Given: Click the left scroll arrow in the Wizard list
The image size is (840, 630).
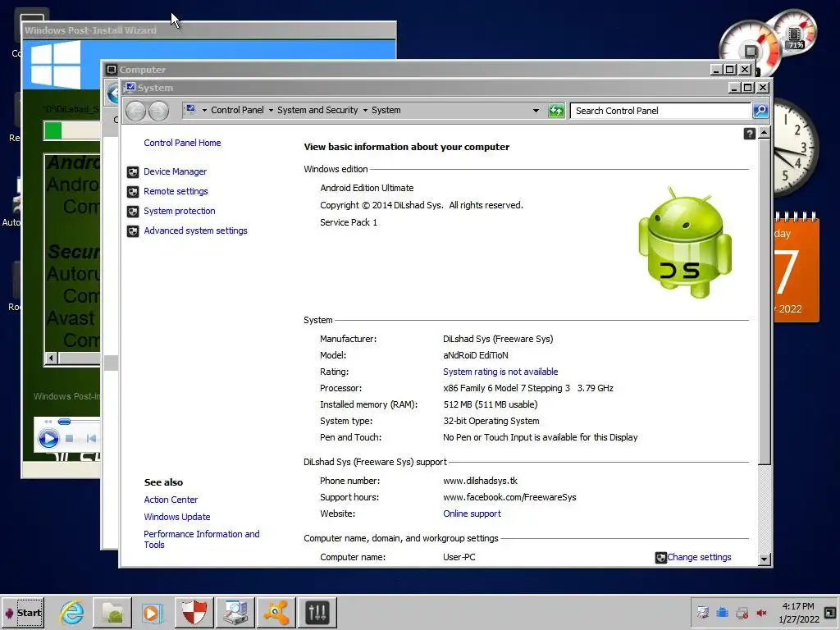Looking at the screenshot, I should coord(52,358).
